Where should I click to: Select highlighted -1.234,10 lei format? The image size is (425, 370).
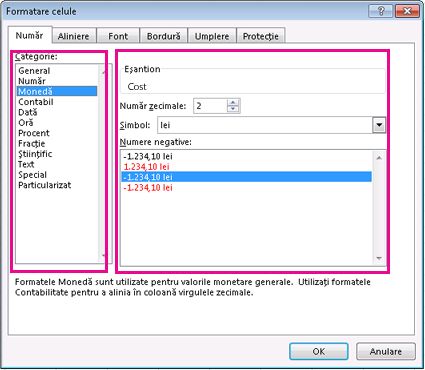pyautogui.click(x=247, y=177)
